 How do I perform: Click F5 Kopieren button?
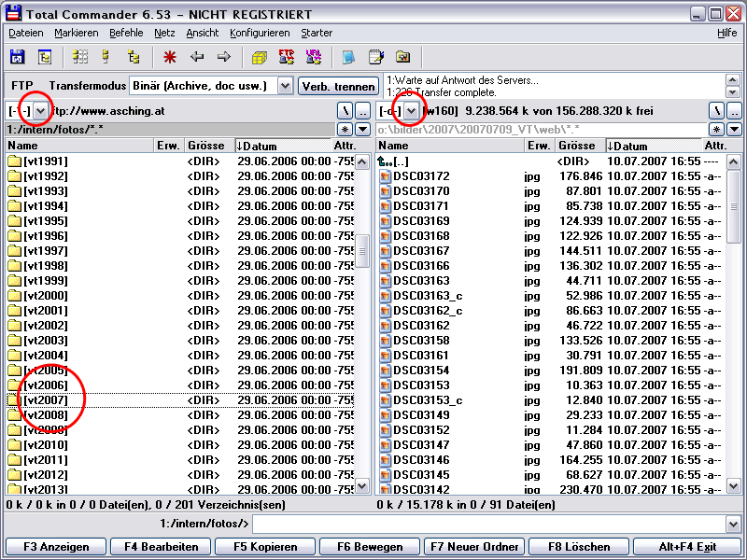tap(265, 547)
